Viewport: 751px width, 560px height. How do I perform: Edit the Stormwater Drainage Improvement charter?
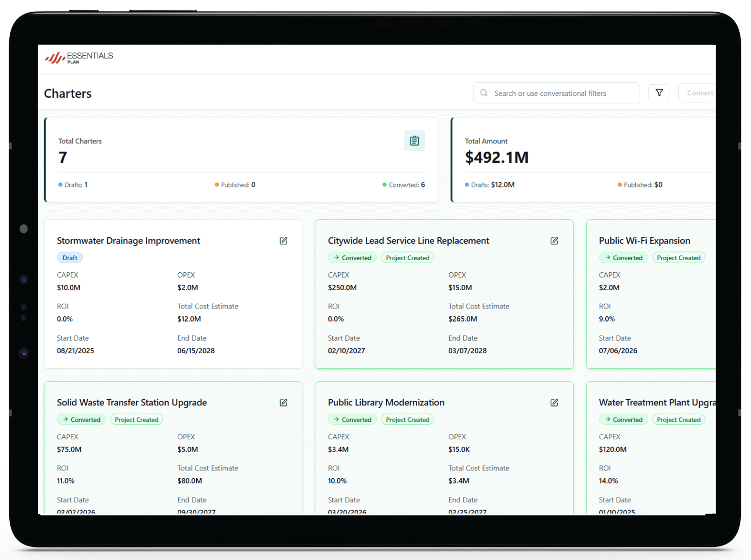point(283,241)
